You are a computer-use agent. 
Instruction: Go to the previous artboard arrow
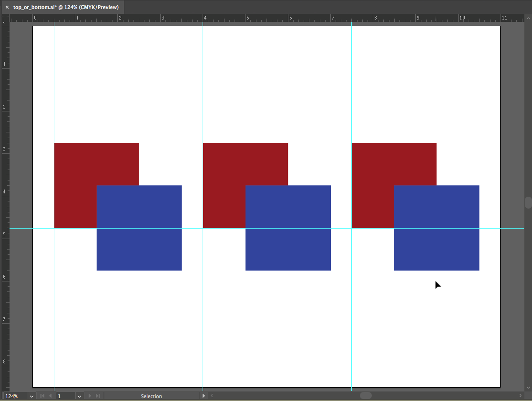tap(50, 396)
